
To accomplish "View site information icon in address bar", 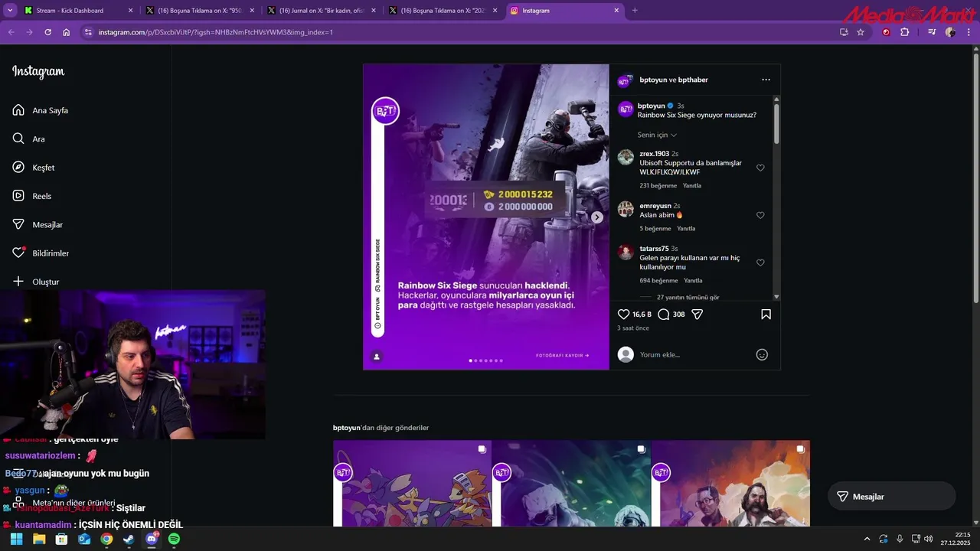I will (88, 32).
